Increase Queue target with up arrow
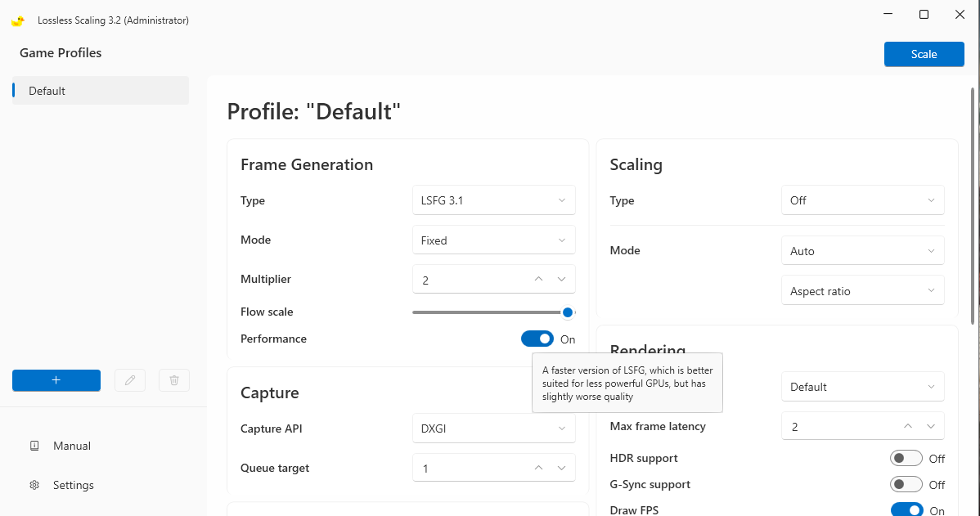The width and height of the screenshot is (980, 516). pos(539,468)
